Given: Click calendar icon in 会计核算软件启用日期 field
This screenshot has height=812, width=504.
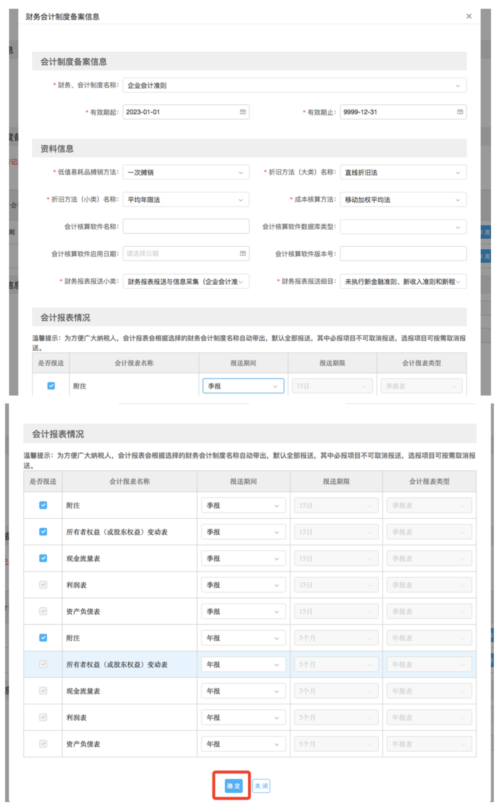Looking at the screenshot, I should pos(243,254).
